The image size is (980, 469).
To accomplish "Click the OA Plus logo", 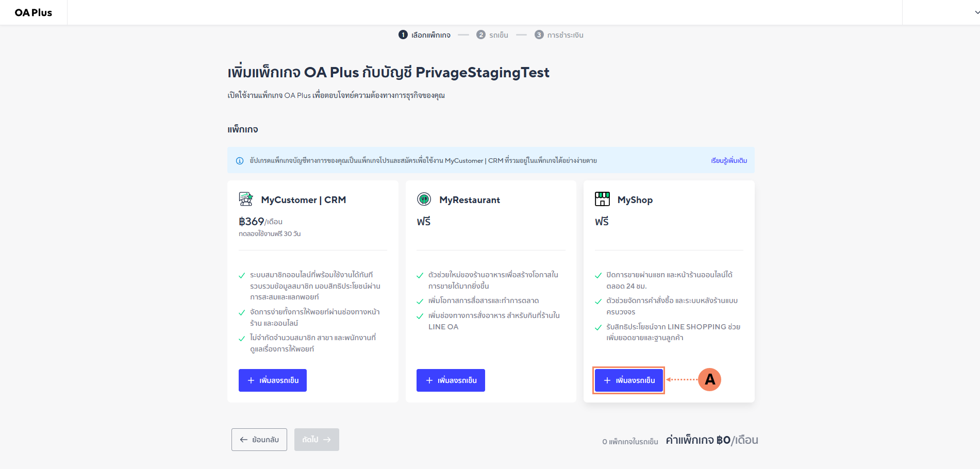I will pos(34,12).
